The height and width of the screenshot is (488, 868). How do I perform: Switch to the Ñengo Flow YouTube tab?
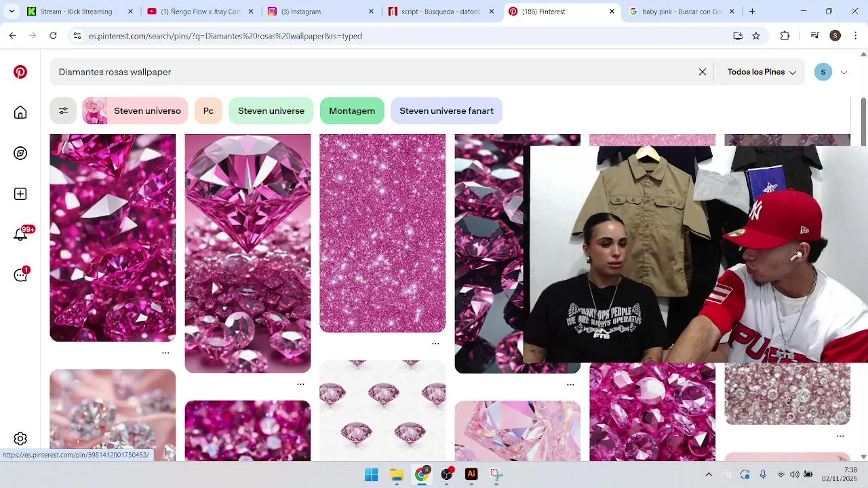click(200, 12)
